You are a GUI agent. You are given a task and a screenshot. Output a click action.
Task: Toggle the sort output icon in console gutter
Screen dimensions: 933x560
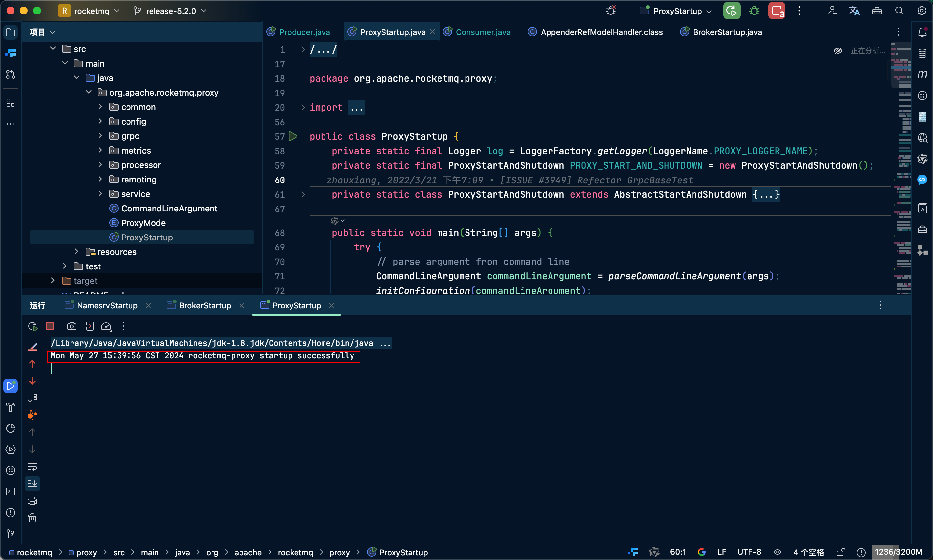(x=32, y=398)
